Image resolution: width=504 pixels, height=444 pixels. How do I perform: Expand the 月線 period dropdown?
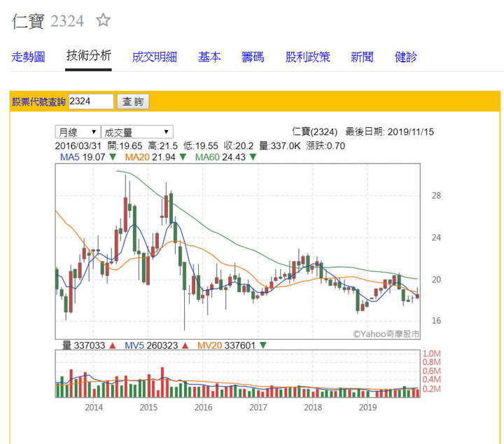pos(78,132)
